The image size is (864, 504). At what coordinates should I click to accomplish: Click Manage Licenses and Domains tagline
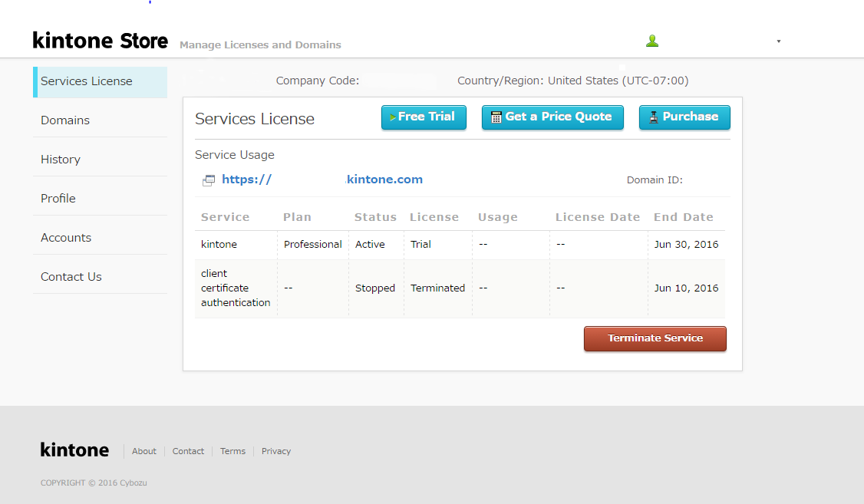coord(260,44)
